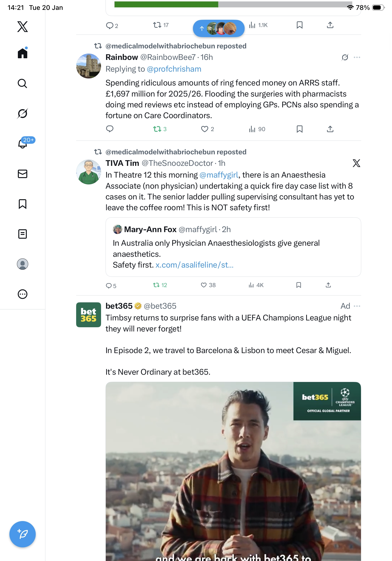Open Notifications with 20+ badge
Image resolution: width=392 pixels, height=561 pixels.
pos(23,144)
